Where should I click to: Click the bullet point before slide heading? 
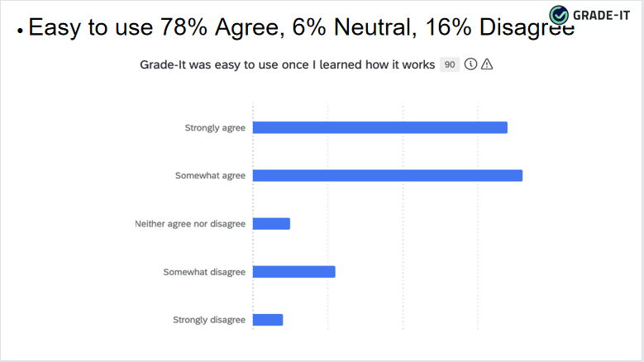tap(19, 30)
